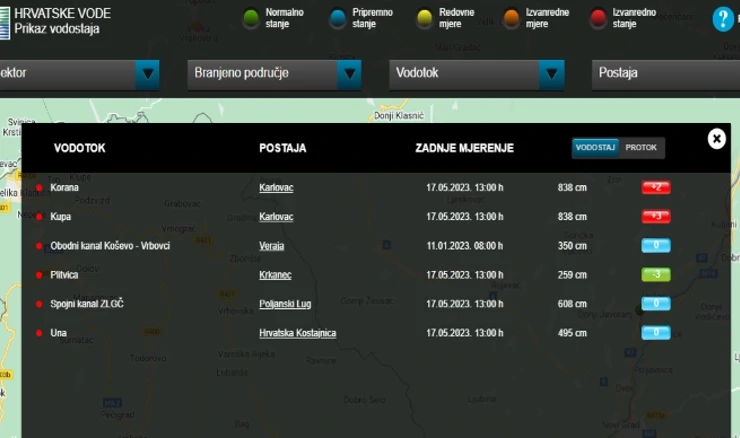Click the blue 0 badge for Obodni kanal
This screenshot has height=438, width=740.
pos(656,245)
